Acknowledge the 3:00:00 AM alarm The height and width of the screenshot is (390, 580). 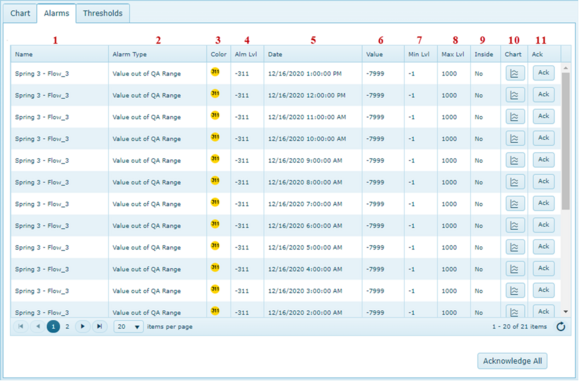pyautogui.click(x=543, y=290)
